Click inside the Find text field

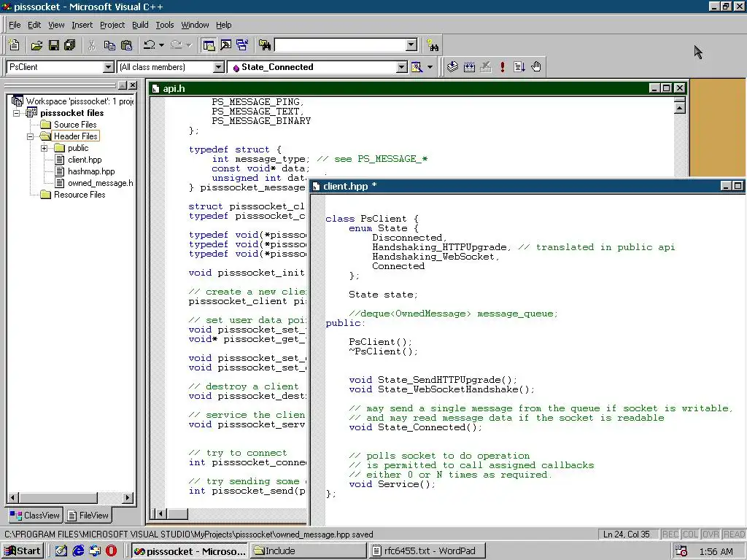(341, 45)
